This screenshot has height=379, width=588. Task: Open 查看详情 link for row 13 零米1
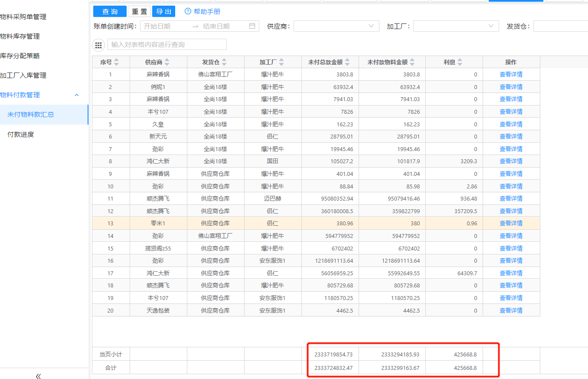(x=511, y=223)
